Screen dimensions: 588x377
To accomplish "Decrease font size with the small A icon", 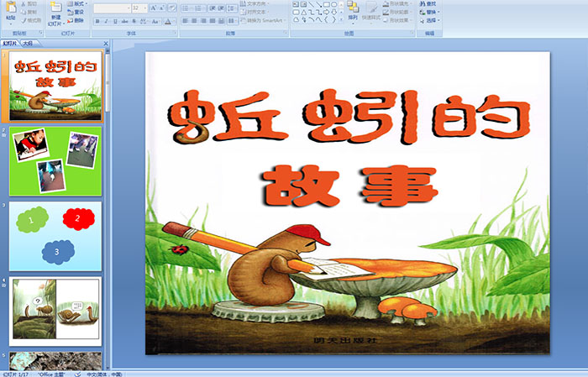I will click(161, 8).
